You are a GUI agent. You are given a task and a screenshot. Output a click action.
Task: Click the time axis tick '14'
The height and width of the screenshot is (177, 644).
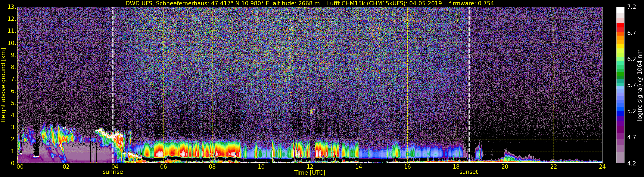(358, 167)
